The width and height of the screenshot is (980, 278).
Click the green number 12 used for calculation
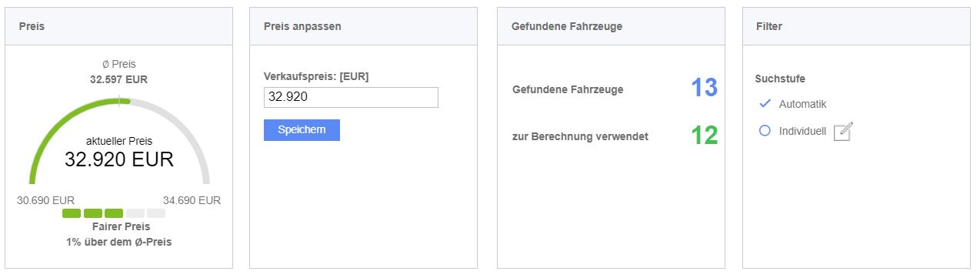click(704, 136)
